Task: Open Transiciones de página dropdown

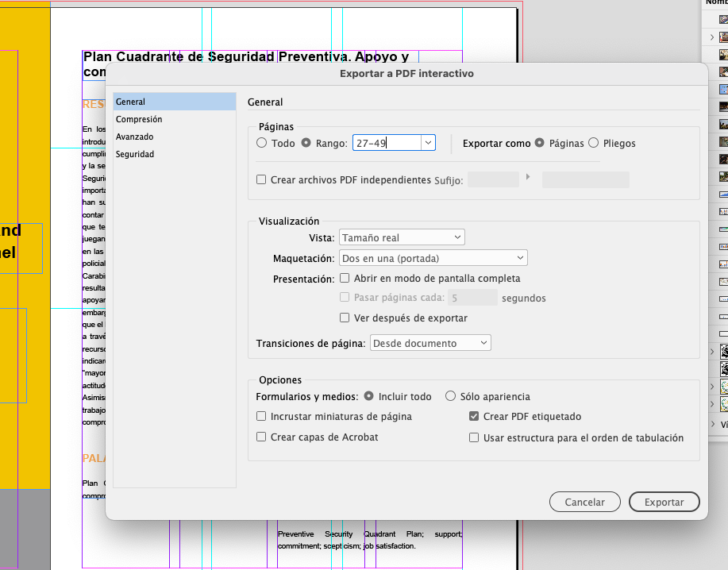Action: click(x=430, y=343)
